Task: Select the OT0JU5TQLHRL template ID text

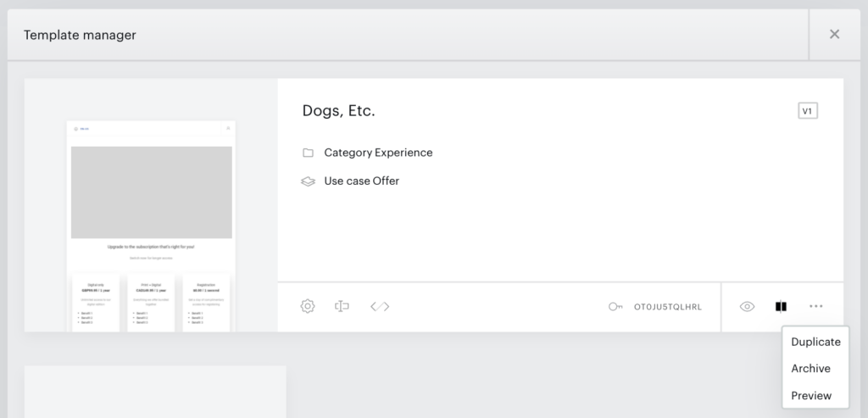Action: (668, 307)
